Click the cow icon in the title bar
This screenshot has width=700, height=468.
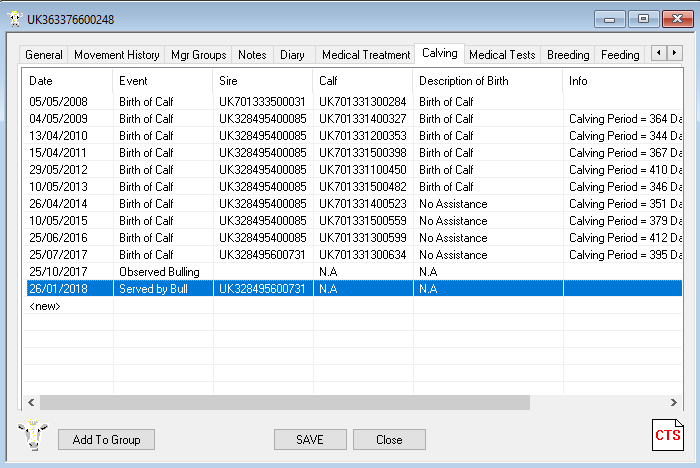coord(13,18)
